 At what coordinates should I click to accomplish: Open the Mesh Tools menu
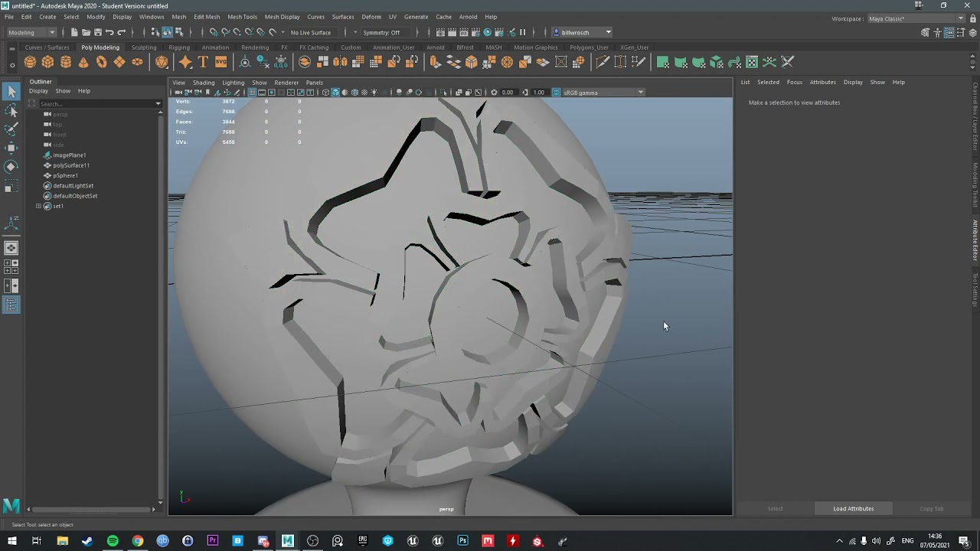pos(242,17)
